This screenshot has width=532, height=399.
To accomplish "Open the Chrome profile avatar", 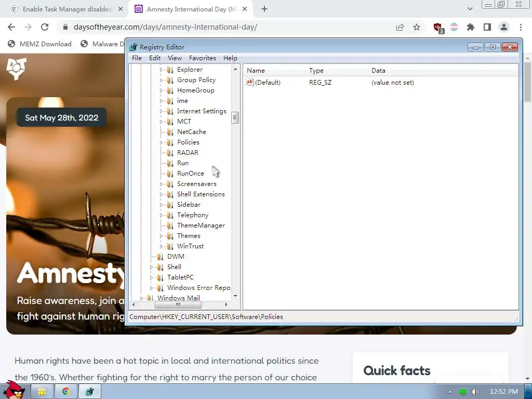I will (504, 27).
